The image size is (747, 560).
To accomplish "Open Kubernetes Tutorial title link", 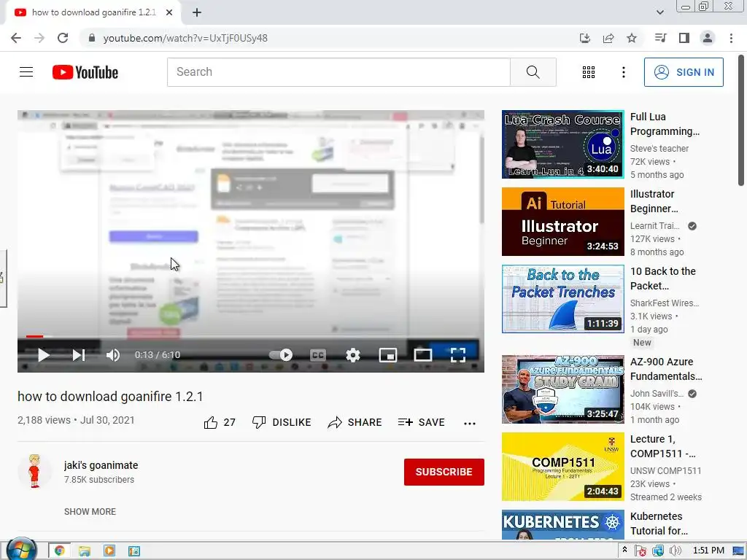I will (x=659, y=524).
